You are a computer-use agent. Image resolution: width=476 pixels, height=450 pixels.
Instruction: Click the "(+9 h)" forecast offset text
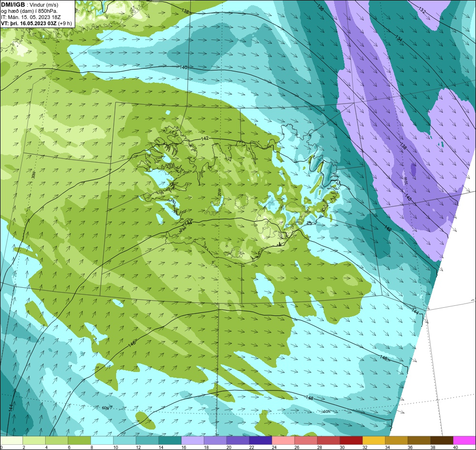coord(65,23)
